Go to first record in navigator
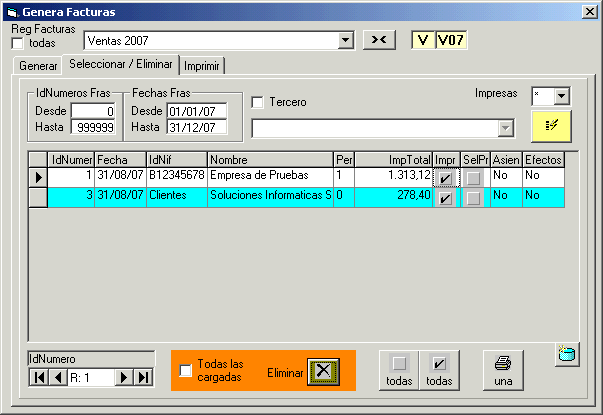 pos(39,377)
